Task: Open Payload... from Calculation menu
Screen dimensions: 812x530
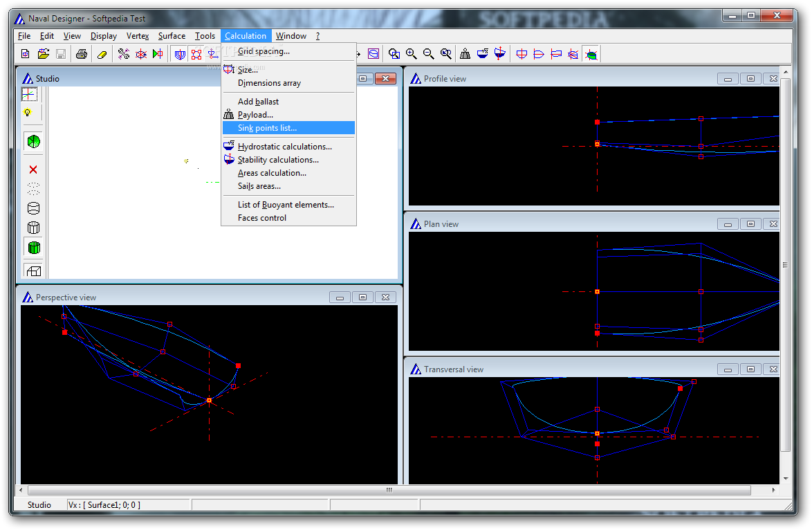Action: click(x=288, y=114)
